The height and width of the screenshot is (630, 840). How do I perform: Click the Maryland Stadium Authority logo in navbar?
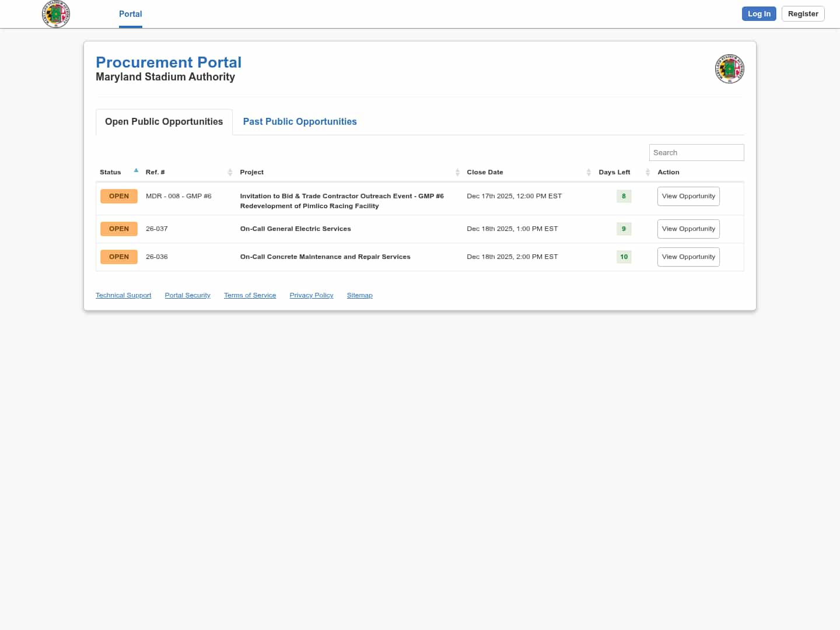[56, 14]
